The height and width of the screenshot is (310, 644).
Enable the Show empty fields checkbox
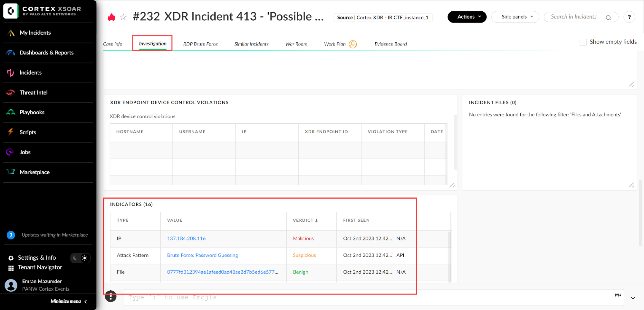coord(583,42)
